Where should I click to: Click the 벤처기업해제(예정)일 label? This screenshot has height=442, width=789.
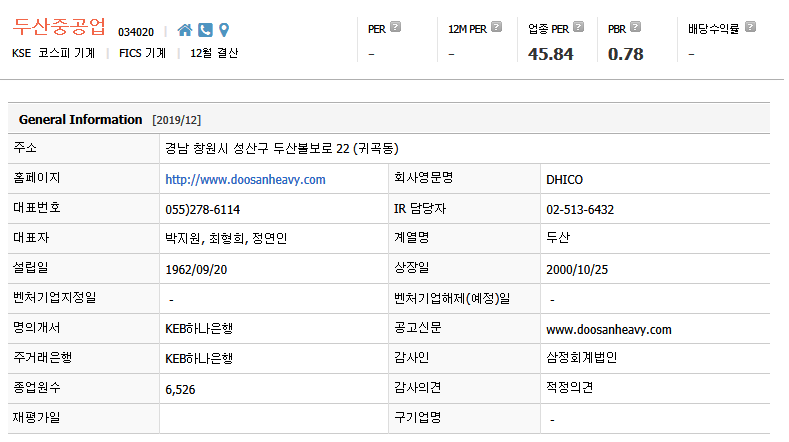coord(452,299)
